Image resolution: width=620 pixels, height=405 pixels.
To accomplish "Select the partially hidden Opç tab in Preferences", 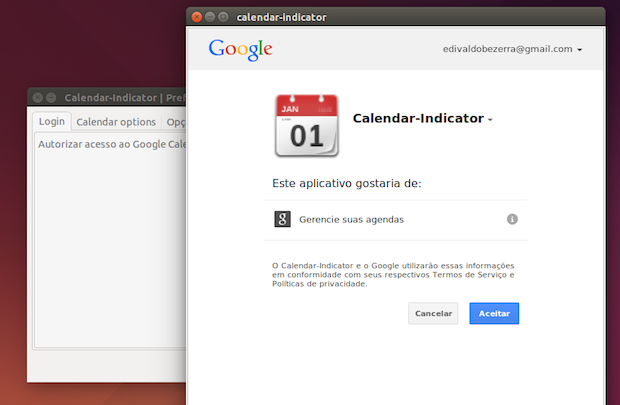I will [175, 122].
